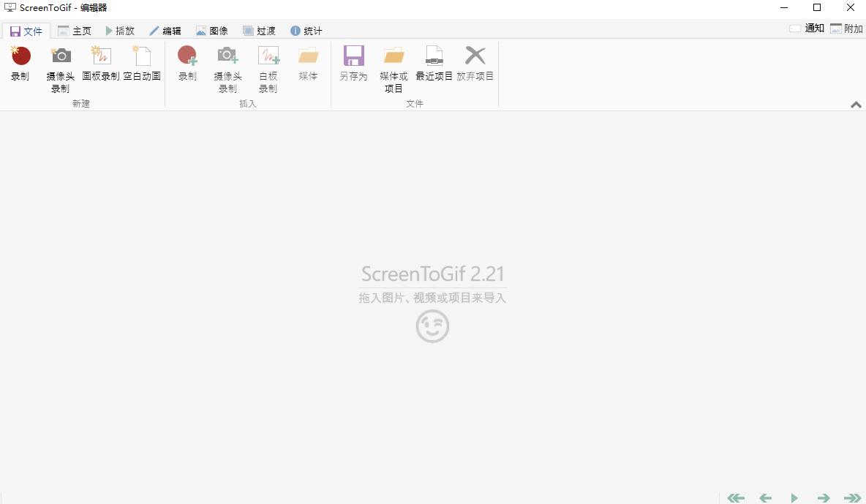Open new webcam recording (摄像头录制) in 新建
The height and width of the screenshot is (504, 866).
(61, 69)
